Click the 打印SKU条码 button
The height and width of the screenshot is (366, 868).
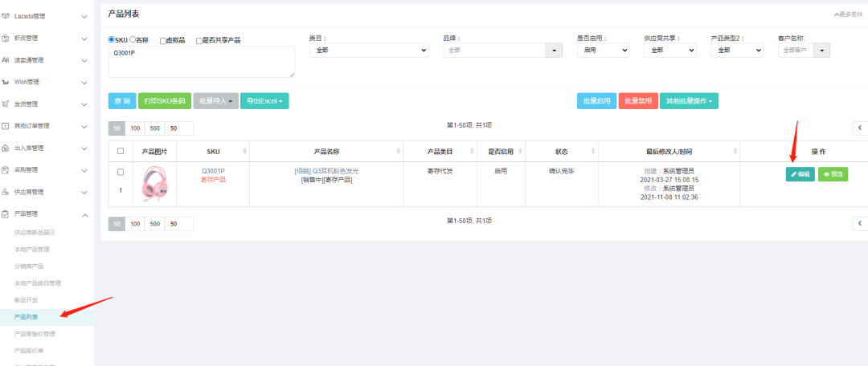(165, 100)
